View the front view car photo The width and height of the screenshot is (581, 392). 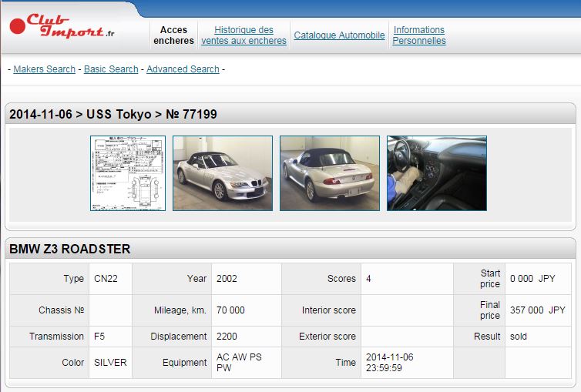[222, 173]
